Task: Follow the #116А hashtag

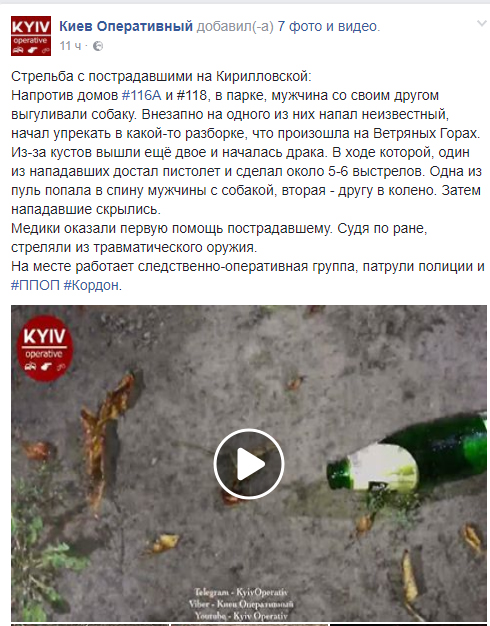Action: point(141,95)
